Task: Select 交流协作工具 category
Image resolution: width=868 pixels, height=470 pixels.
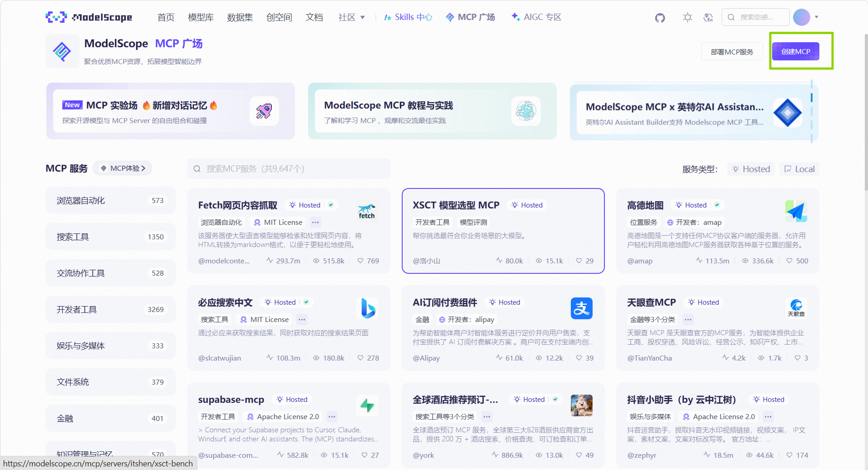Action: [110, 273]
